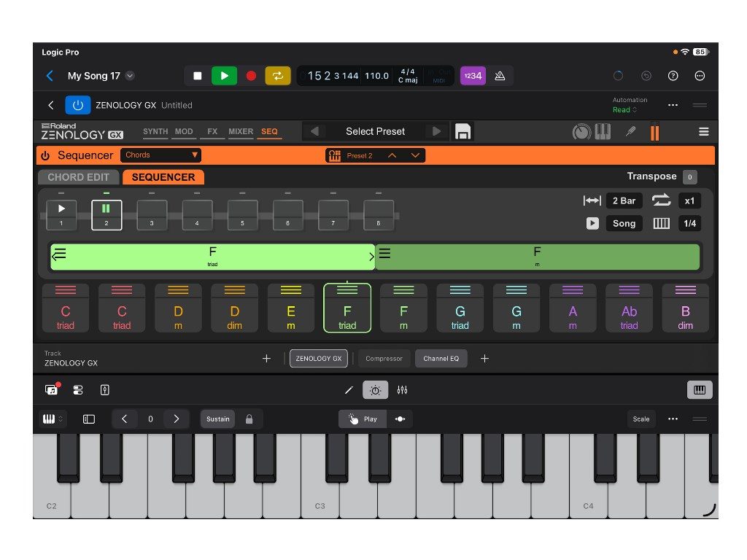This screenshot has height=560, width=747.
Task: Toggle the purple 1234 count-in button
Action: point(473,76)
